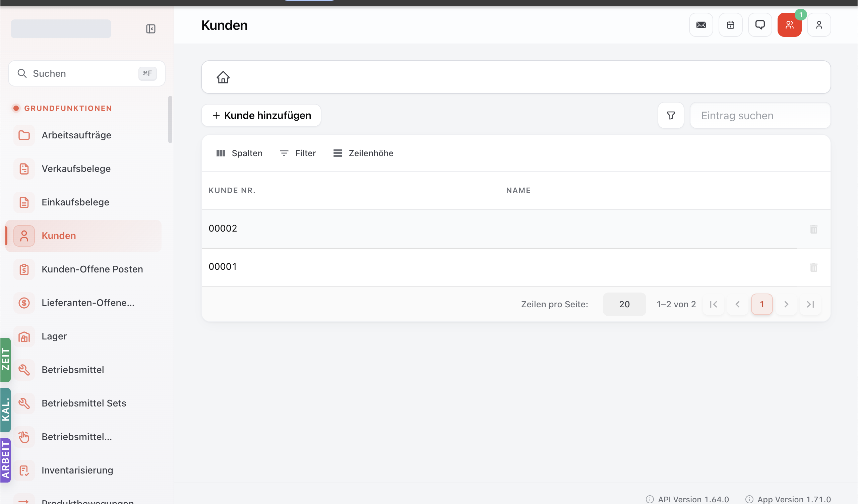This screenshot has width=858, height=504.
Task: Click the Inventarisierung checklist icon
Action: [x=24, y=470]
